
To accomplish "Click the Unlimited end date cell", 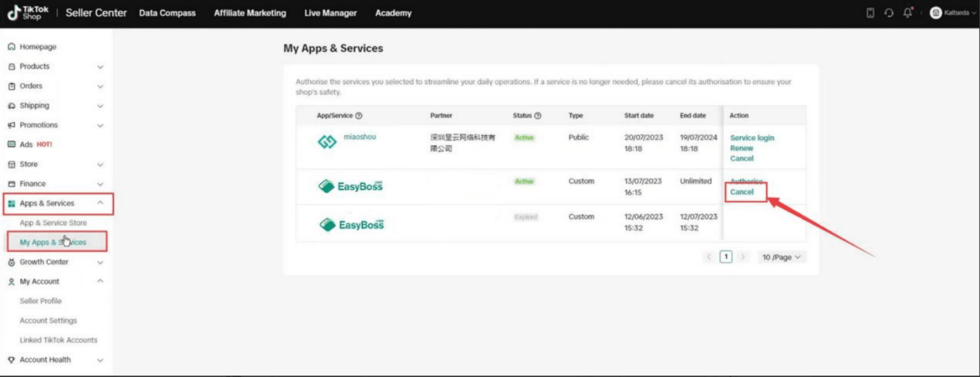I will click(696, 181).
